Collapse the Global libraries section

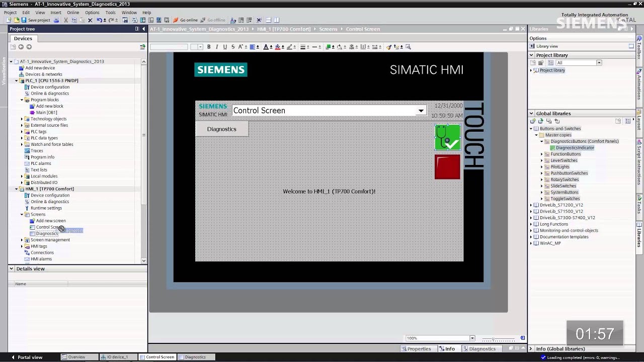click(x=531, y=114)
